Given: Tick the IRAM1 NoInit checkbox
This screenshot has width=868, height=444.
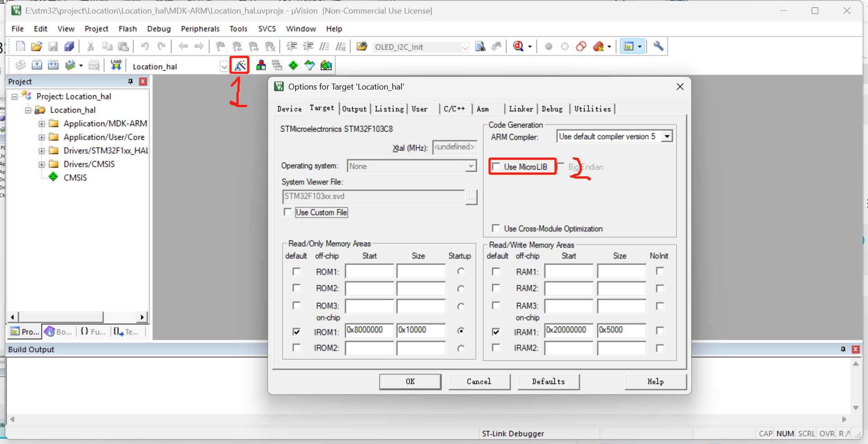Looking at the screenshot, I should [660, 331].
